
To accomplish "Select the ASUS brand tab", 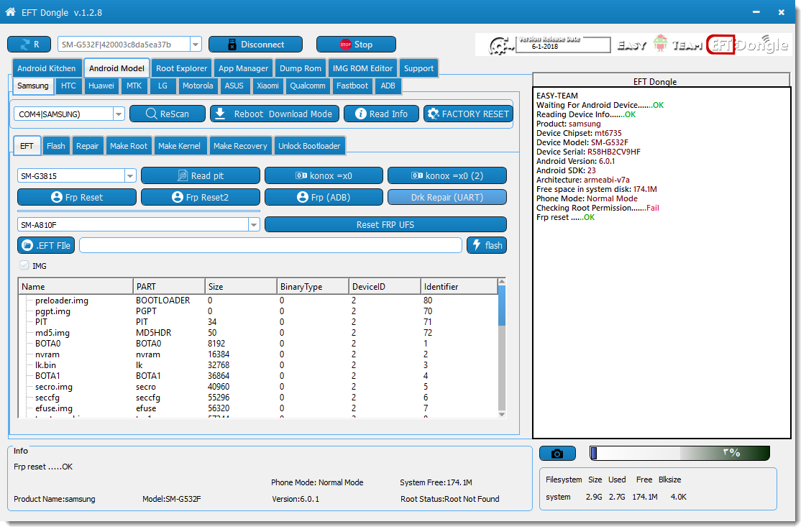I will 234,86.
